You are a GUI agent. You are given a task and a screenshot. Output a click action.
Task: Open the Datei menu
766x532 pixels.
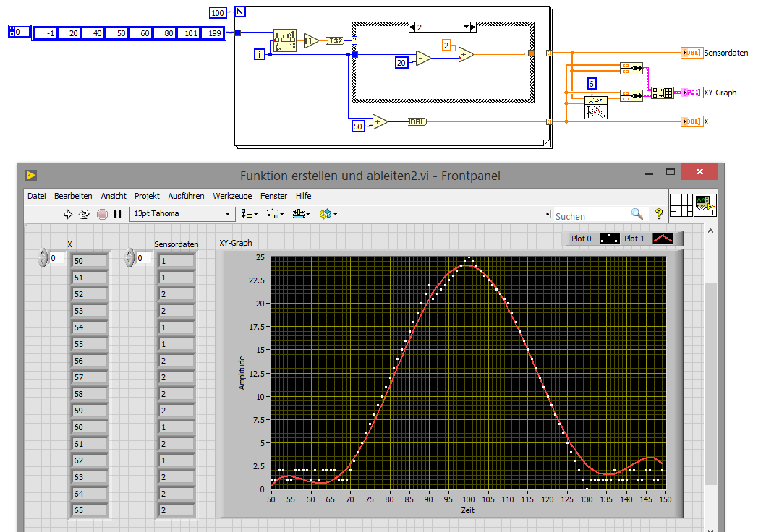click(x=36, y=196)
